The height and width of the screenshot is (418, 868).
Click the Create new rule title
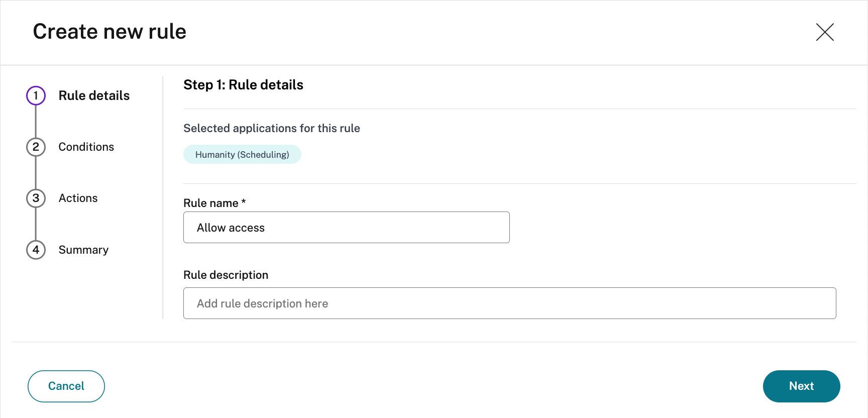[110, 32]
